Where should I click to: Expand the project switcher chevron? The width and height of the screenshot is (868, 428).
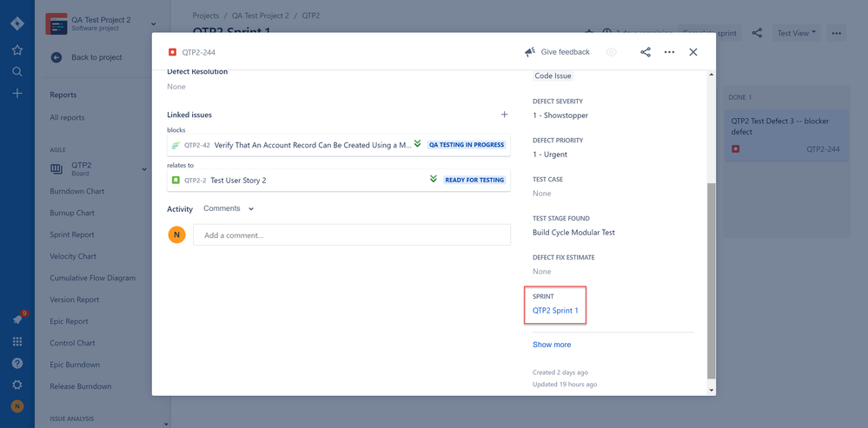coord(153,24)
